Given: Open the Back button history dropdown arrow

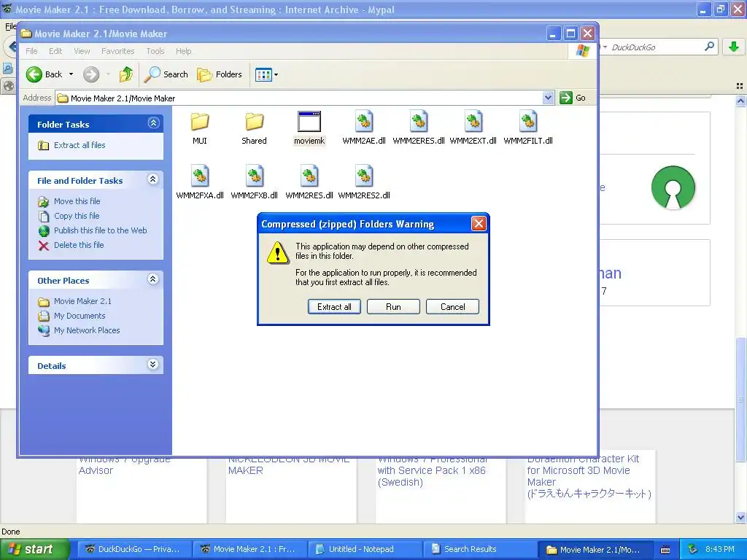Looking at the screenshot, I should [71, 74].
